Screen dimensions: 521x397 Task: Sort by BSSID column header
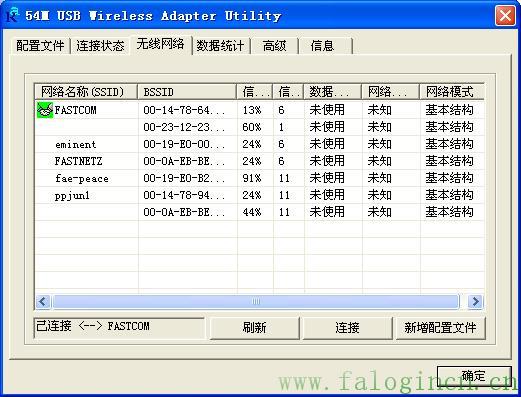tap(187, 92)
